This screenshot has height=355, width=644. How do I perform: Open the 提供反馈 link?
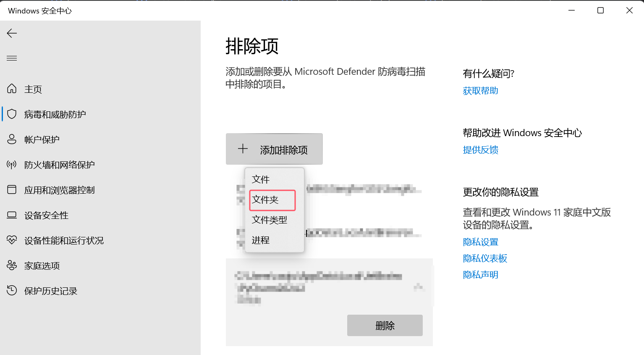coord(480,150)
